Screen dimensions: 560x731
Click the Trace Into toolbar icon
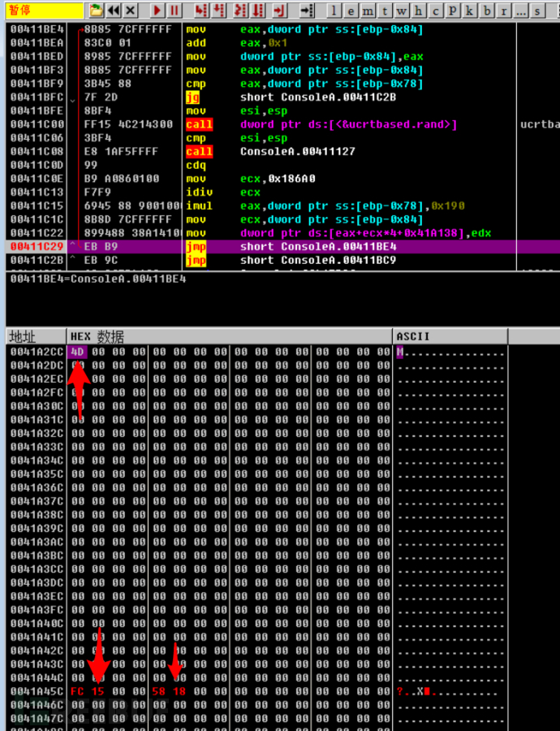point(240,11)
